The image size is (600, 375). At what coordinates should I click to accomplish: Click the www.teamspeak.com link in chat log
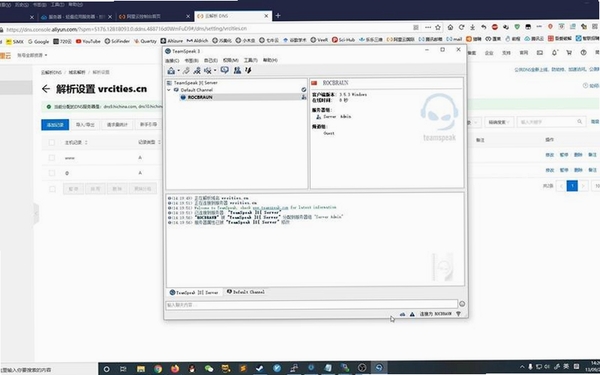click(270, 207)
